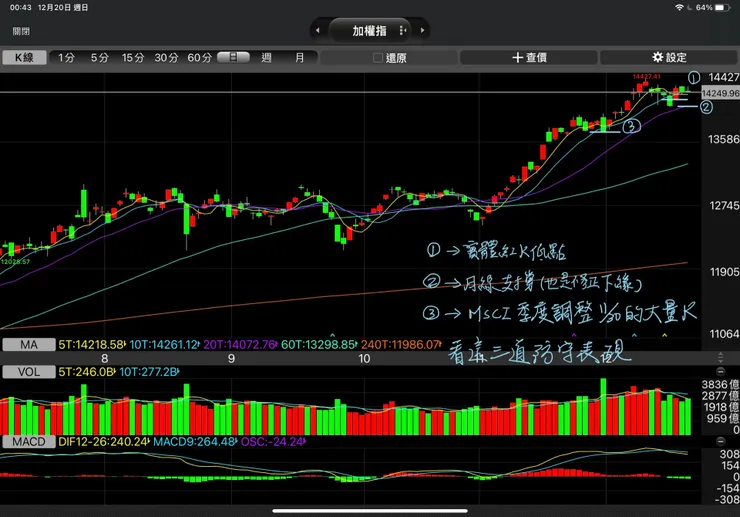This screenshot has height=517, width=740.
Task: Tap the 14249.96 current price label
Action: (x=720, y=93)
